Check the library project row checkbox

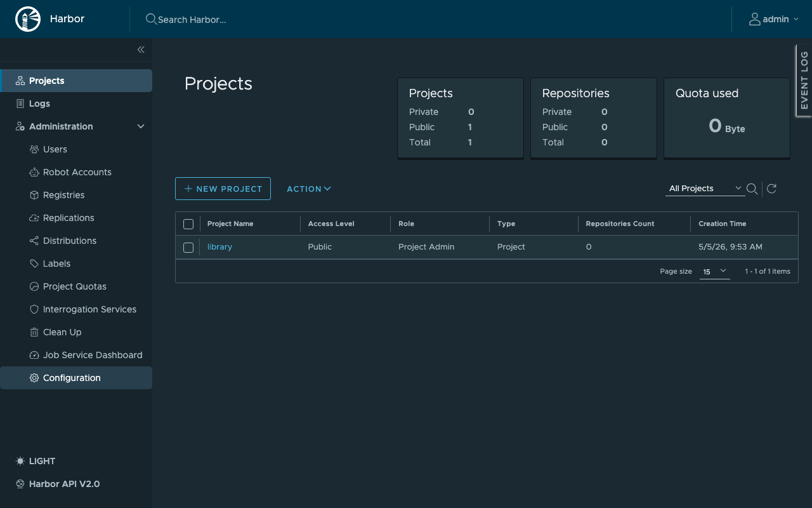(188, 248)
